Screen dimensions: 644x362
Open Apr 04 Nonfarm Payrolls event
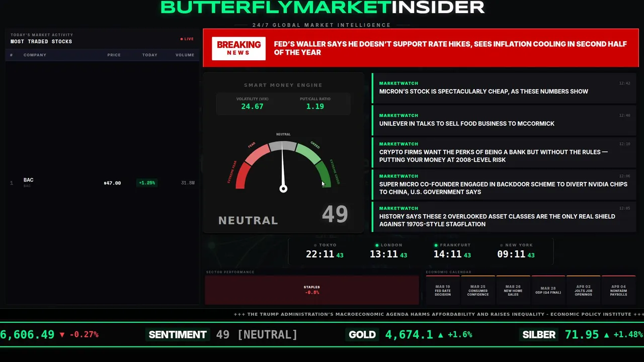619,290
